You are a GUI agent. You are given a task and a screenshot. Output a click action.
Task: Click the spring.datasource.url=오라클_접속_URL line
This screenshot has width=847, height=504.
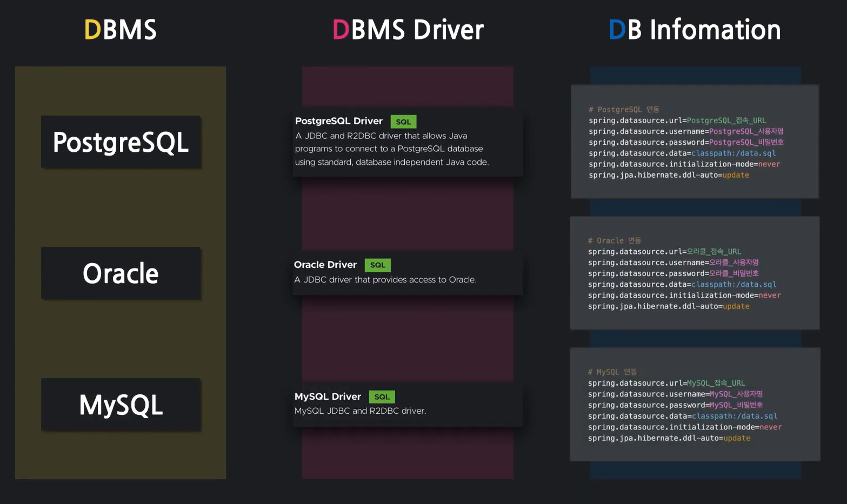[x=664, y=252]
